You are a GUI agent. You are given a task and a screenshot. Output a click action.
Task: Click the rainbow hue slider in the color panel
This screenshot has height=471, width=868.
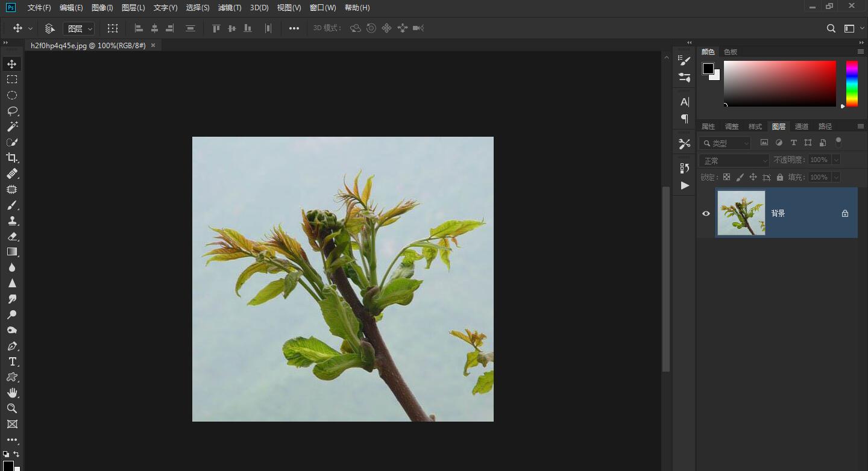(x=851, y=83)
